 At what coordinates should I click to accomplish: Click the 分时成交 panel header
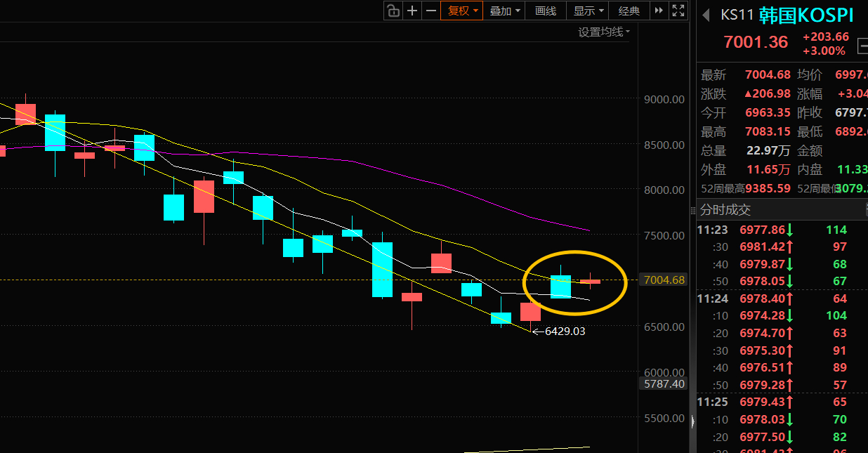(782, 209)
